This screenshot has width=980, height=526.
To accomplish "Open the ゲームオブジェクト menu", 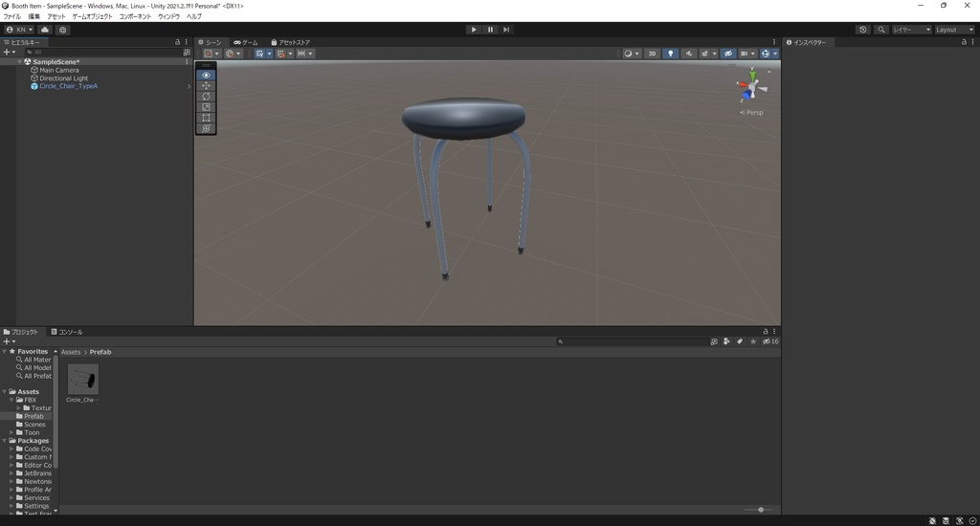I will [92, 16].
